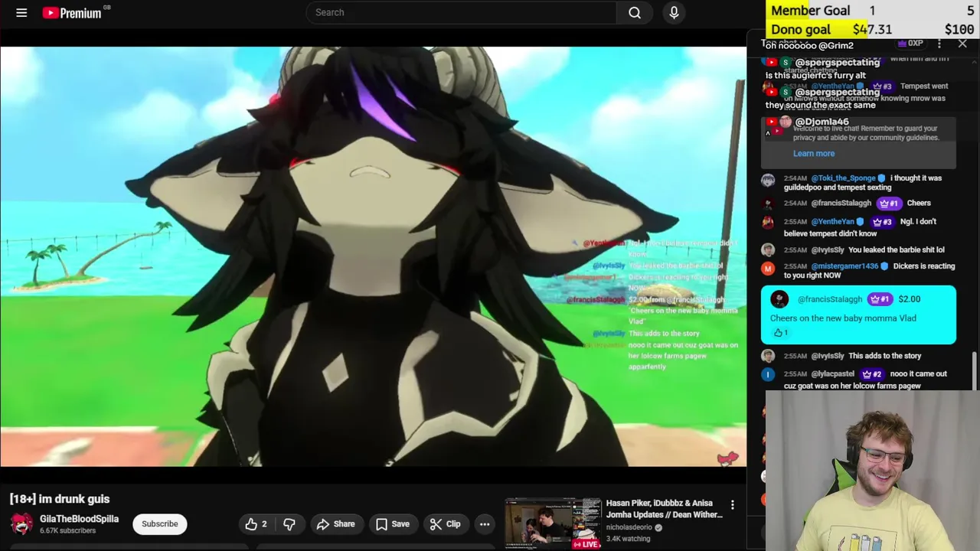
Task: Click the #2 crown badge beside lylacpastel
Action: point(873,374)
